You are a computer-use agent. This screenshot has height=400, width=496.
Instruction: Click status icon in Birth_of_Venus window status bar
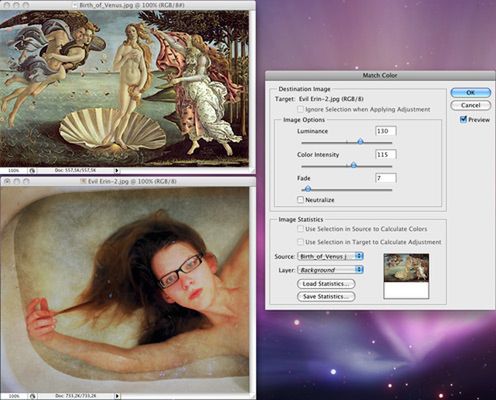[x=32, y=170]
